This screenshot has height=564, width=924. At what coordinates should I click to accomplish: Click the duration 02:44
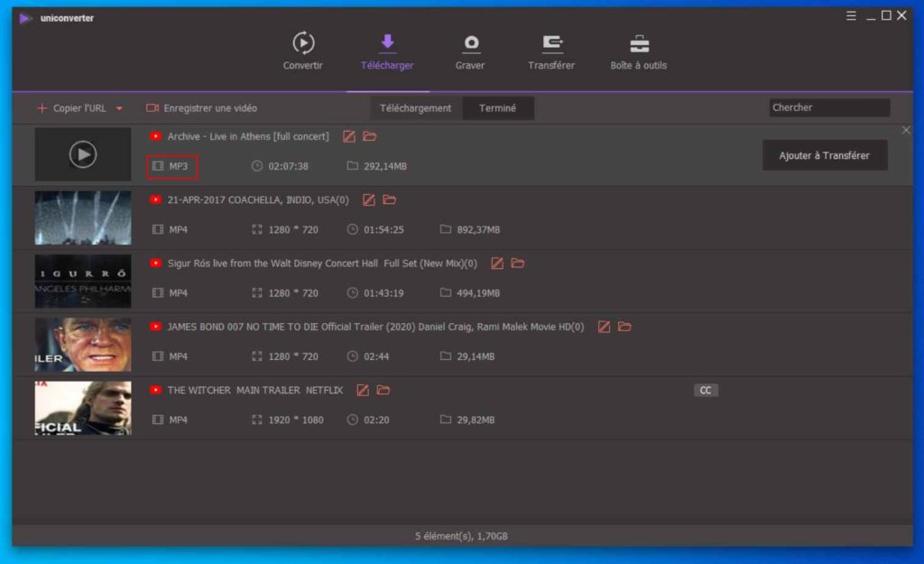point(376,356)
